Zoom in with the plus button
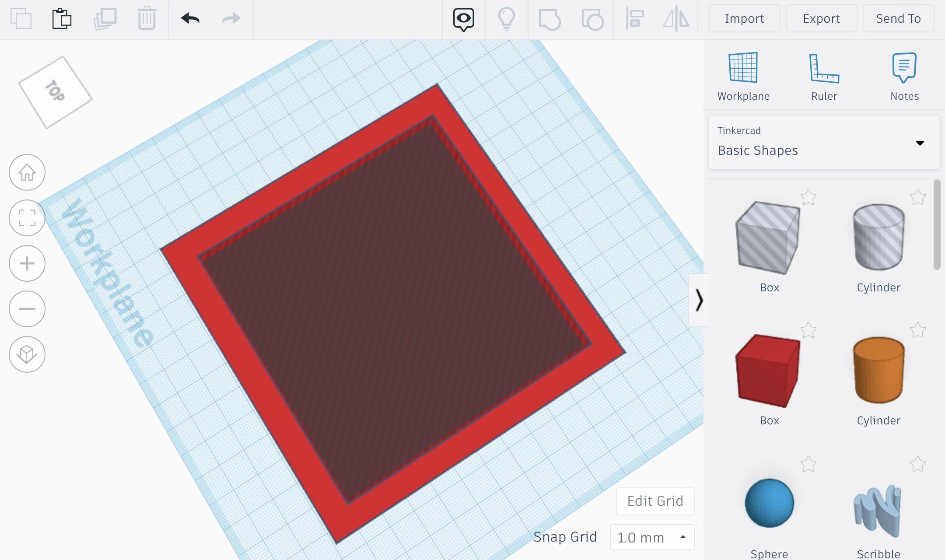 pyautogui.click(x=27, y=263)
